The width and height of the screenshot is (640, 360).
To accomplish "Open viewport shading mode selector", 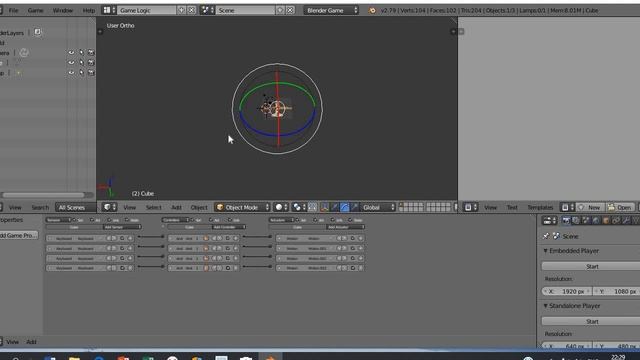I will (x=281, y=207).
